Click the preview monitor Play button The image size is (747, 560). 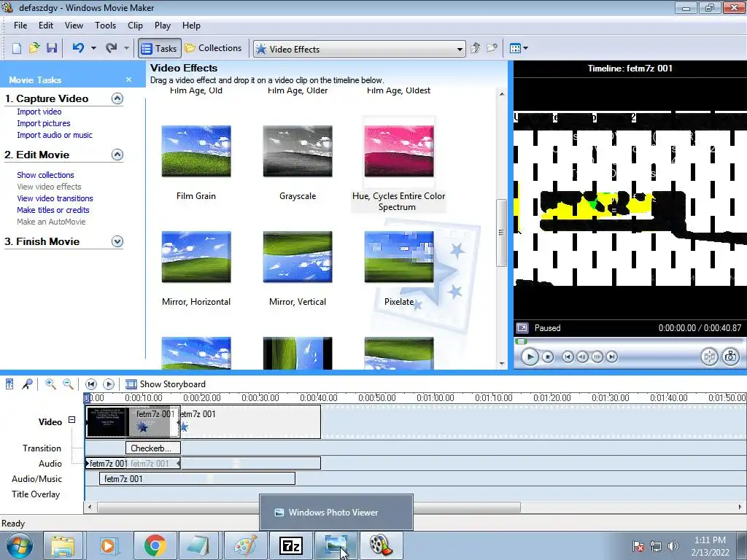point(530,357)
